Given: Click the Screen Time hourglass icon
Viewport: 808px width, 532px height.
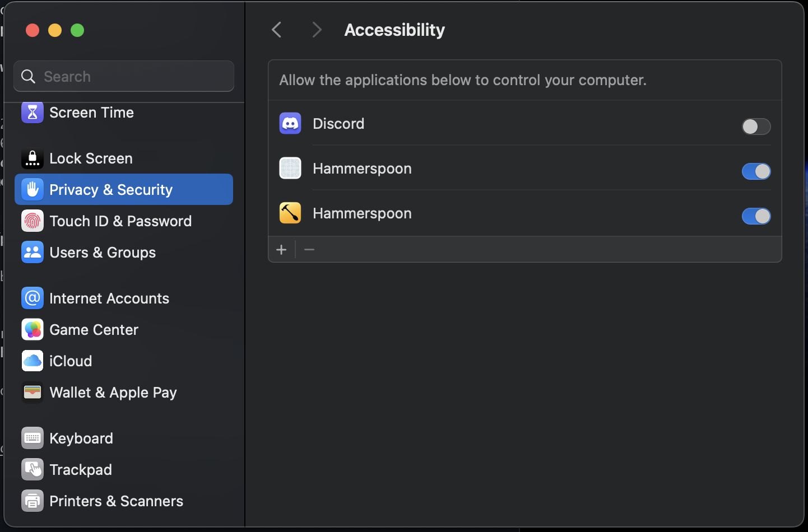Looking at the screenshot, I should [x=32, y=113].
